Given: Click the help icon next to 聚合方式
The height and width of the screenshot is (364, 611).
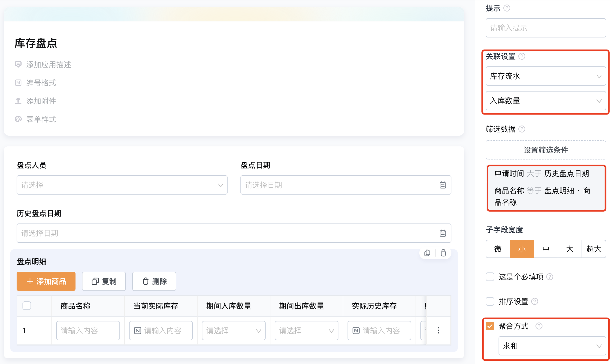Looking at the screenshot, I should pyautogui.click(x=539, y=326).
